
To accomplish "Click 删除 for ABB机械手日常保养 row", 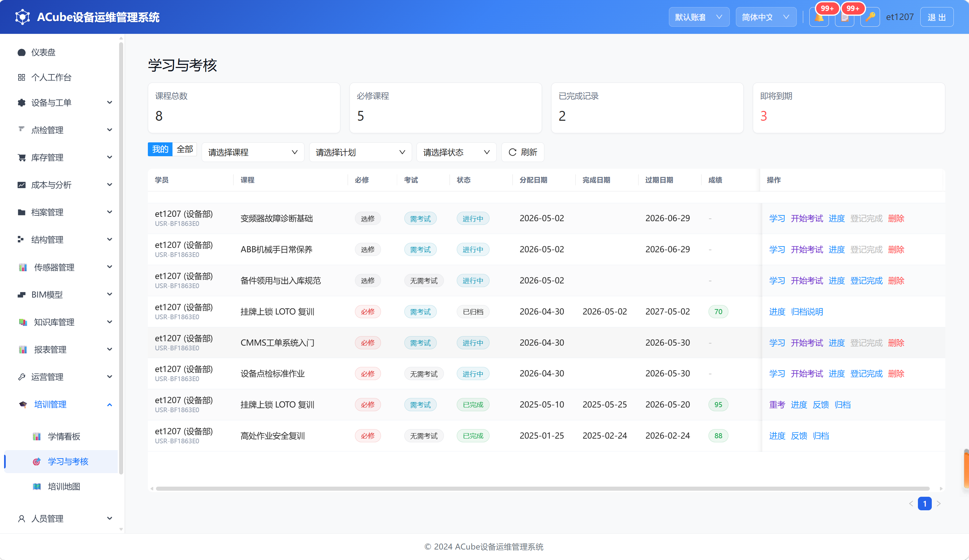I will 896,250.
